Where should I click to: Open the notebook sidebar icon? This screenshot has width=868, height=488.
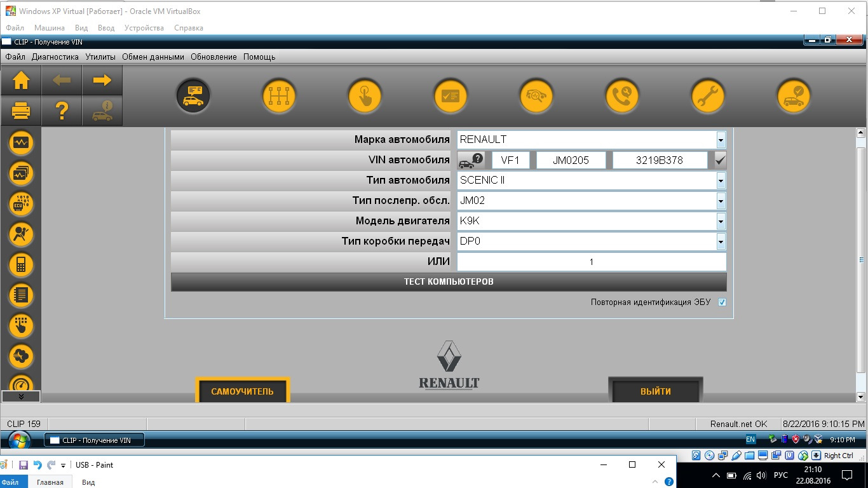[x=21, y=295]
